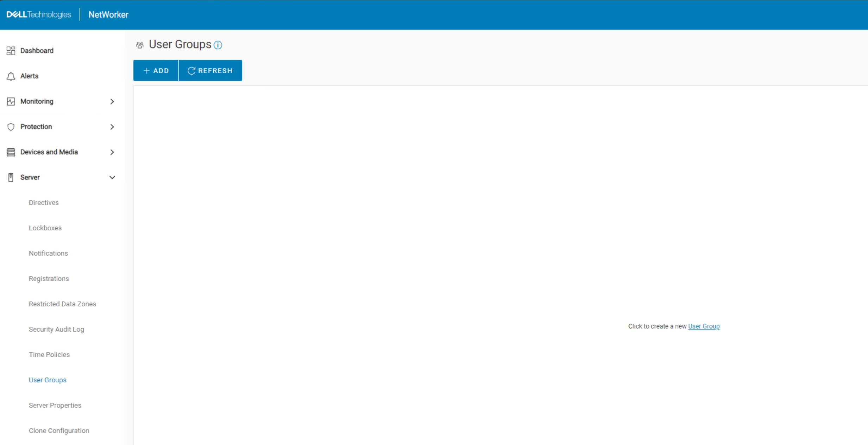Select the Devices and Media storage icon
Viewport: 868px width, 445px height.
[x=11, y=152]
